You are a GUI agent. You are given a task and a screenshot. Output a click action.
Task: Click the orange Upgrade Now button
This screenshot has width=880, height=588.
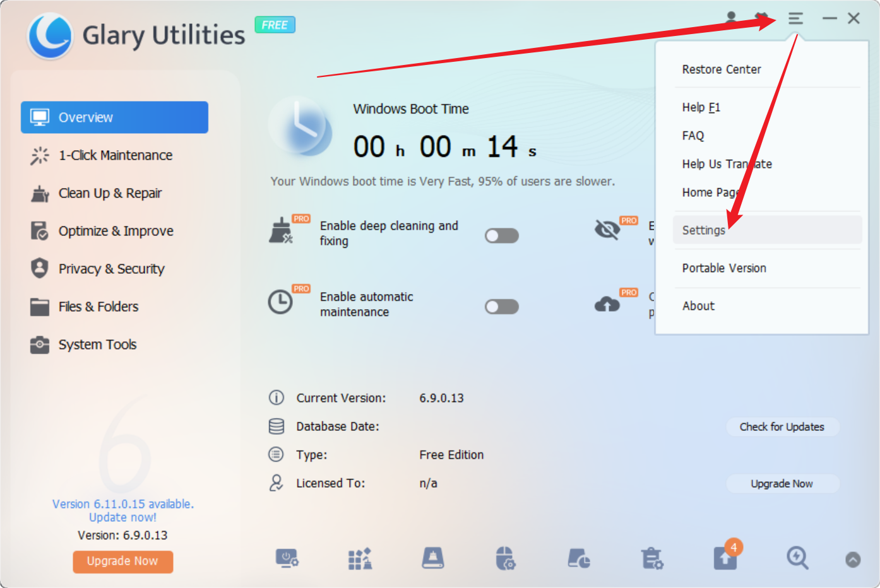click(x=122, y=562)
